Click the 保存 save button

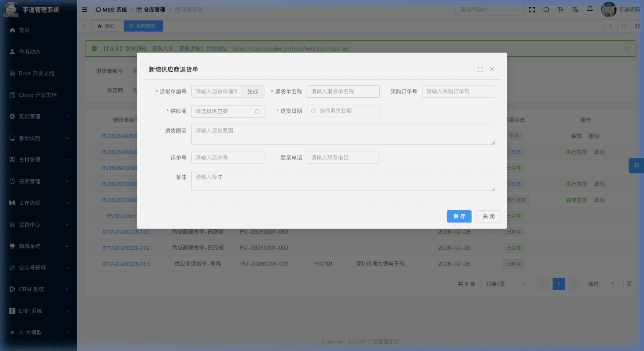pos(459,216)
